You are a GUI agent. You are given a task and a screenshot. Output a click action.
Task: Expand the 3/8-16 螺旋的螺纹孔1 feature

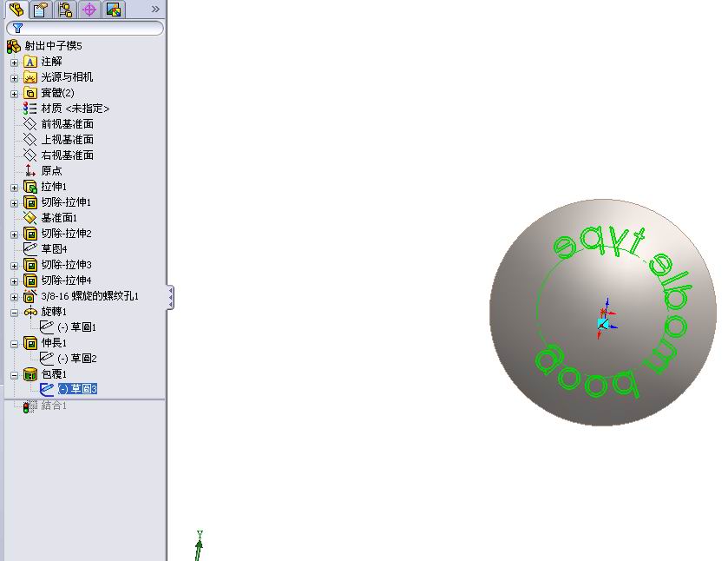[14, 297]
